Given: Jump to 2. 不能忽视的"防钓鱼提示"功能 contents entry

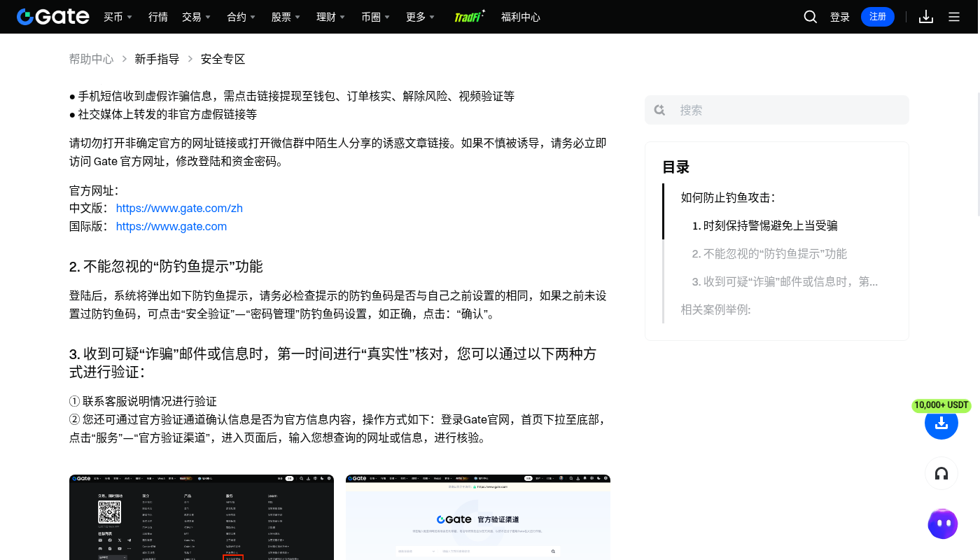Looking at the screenshot, I should tap(769, 253).
